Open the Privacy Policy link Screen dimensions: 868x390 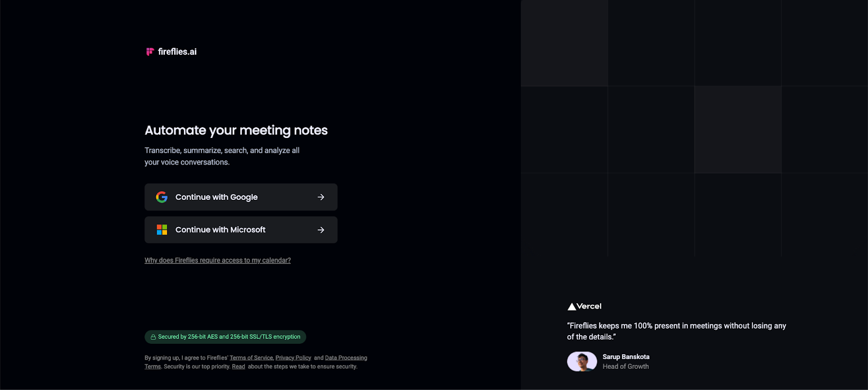[293, 358]
